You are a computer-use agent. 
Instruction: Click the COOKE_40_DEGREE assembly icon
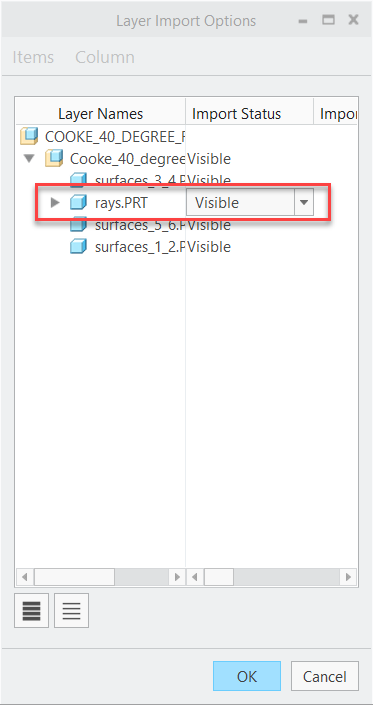coord(29,136)
